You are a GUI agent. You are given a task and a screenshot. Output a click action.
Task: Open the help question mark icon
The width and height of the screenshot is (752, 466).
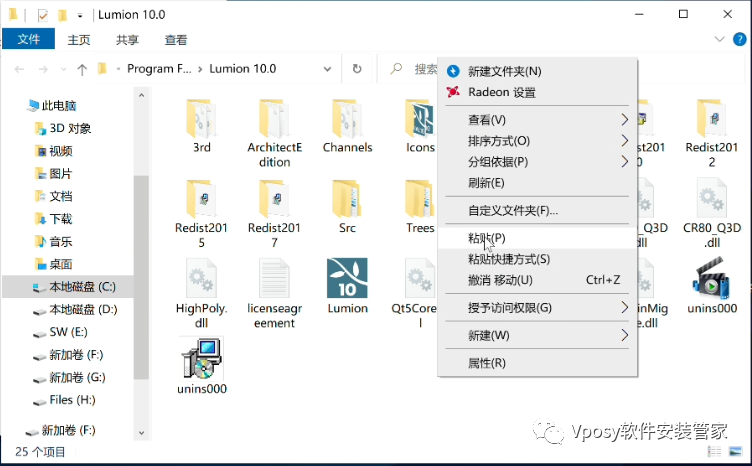click(x=740, y=39)
